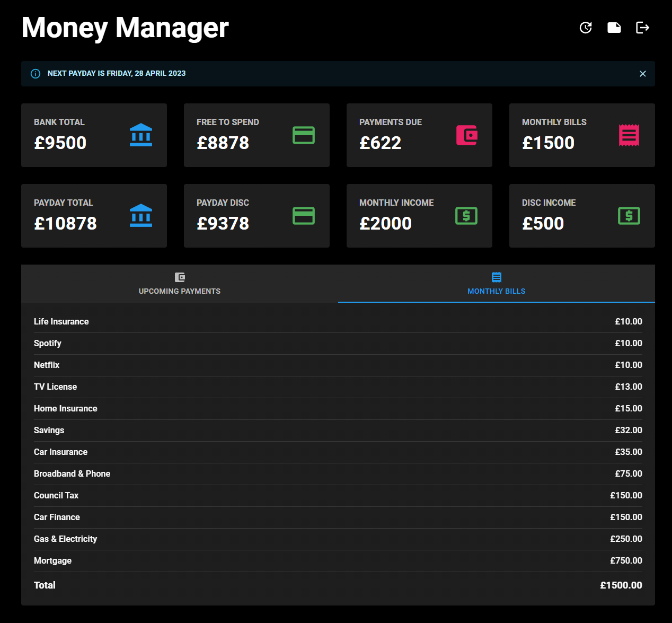Select the Gas & Electricity bill row

click(x=338, y=539)
